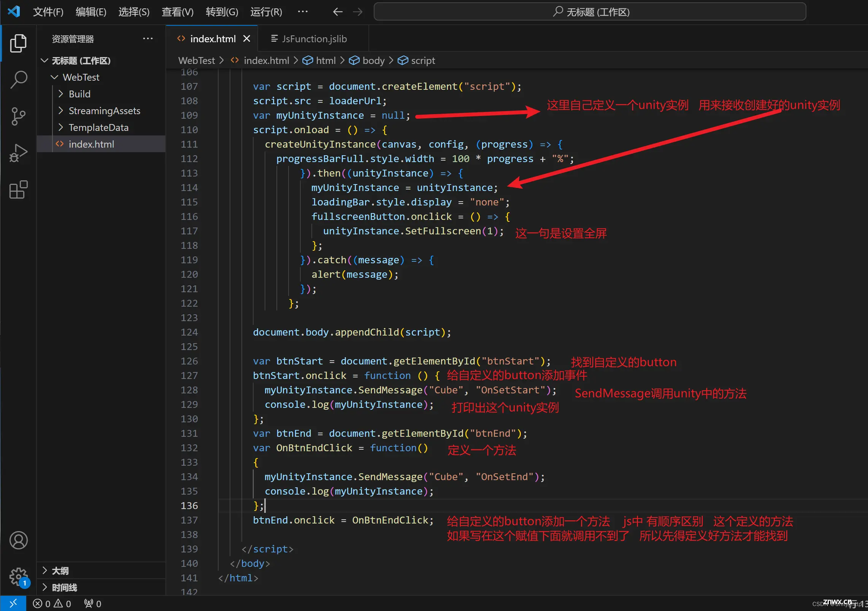Viewport: 868px width, 611px height.
Task: Click on 'btnEnd.onclick = OnBtnEndClick;' line
Action: 343,520
